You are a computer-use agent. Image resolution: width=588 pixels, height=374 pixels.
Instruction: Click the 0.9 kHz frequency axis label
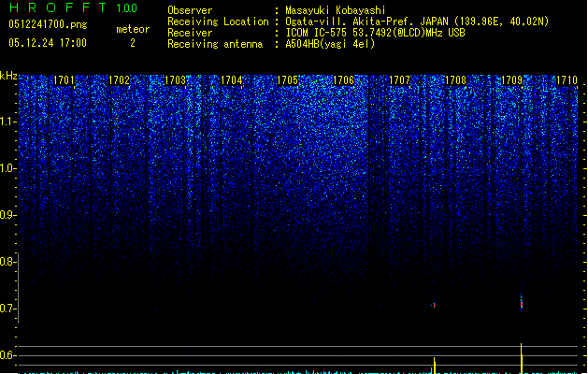click(7, 215)
